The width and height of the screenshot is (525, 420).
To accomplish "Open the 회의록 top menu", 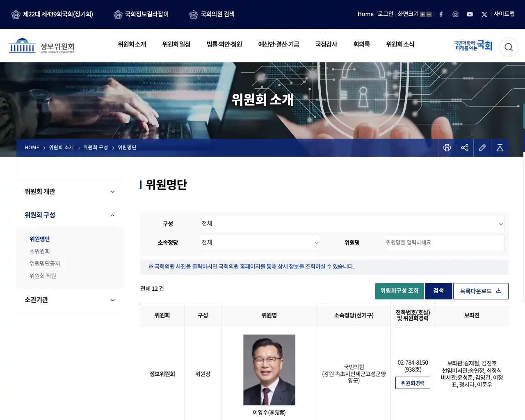I will (x=362, y=44).
